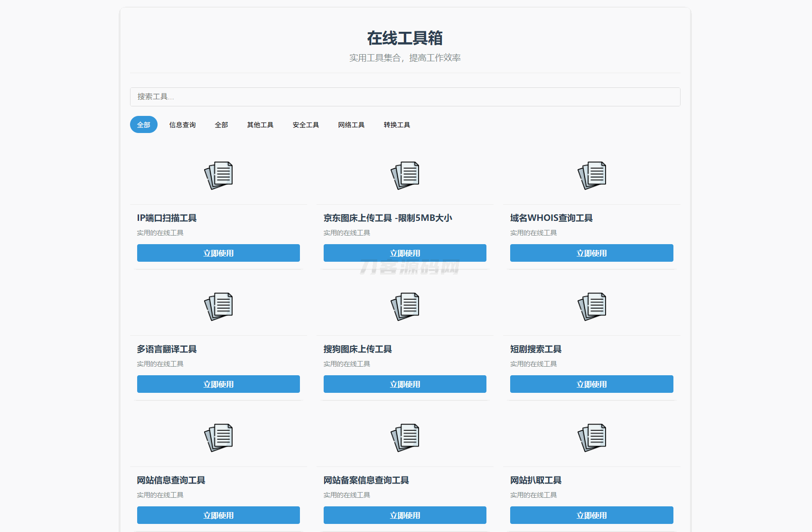Click the document icon above 搜狗图床上传工具
This screenshot has height=532, width=812.
click(405, 306)
